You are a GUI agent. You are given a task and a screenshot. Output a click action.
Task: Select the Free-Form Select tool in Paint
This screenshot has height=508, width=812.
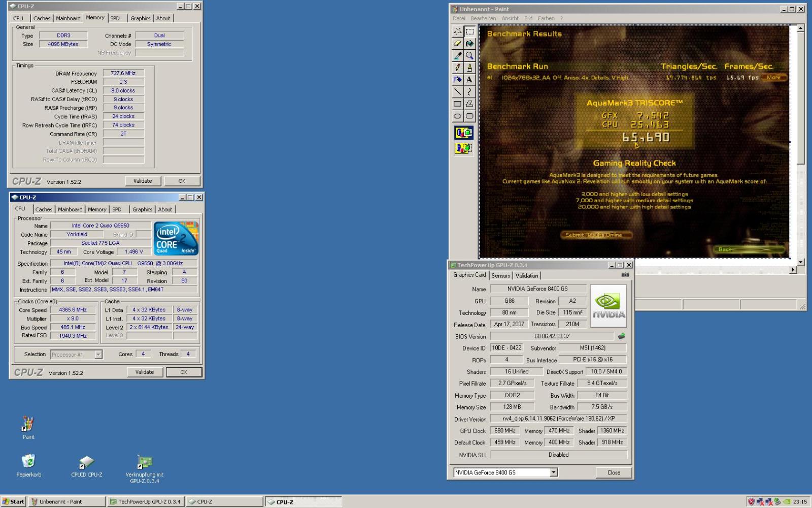click(458, 31)
